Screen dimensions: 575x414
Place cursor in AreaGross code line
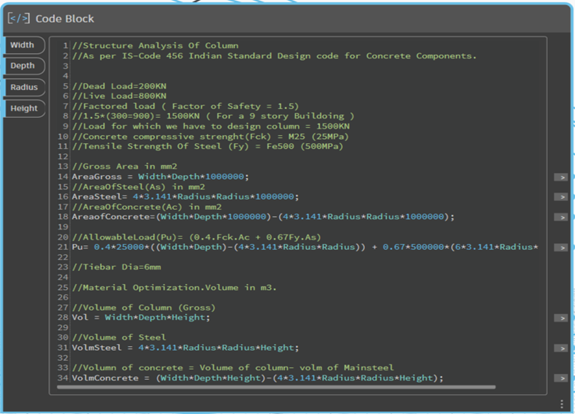click(x=160, y=177)
